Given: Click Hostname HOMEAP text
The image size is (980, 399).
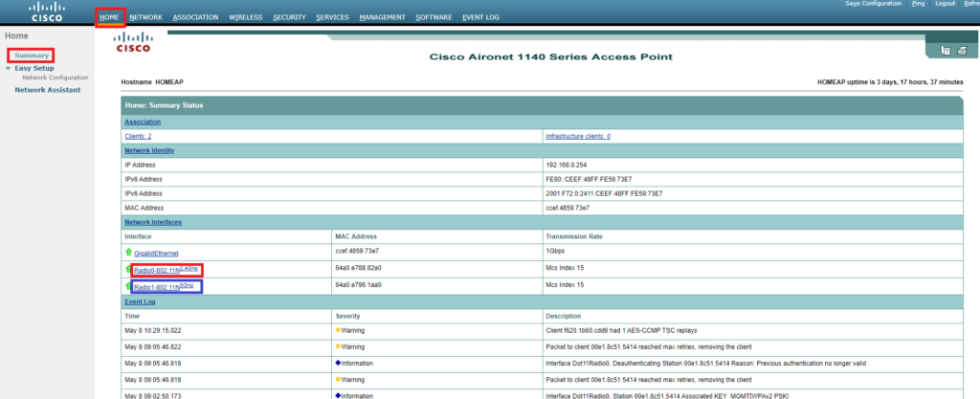Looking at the screenshot, I should click(x=152, y=81).
